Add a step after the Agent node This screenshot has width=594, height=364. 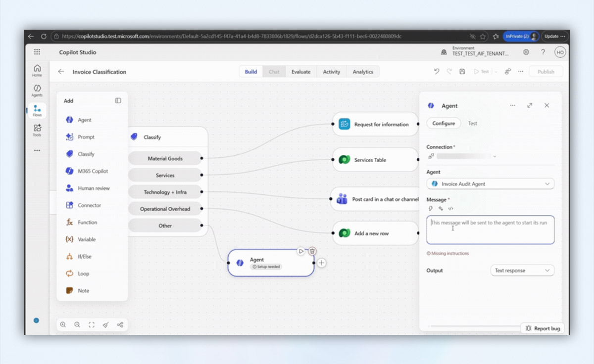pyautogui.click(x=322, y=263)
